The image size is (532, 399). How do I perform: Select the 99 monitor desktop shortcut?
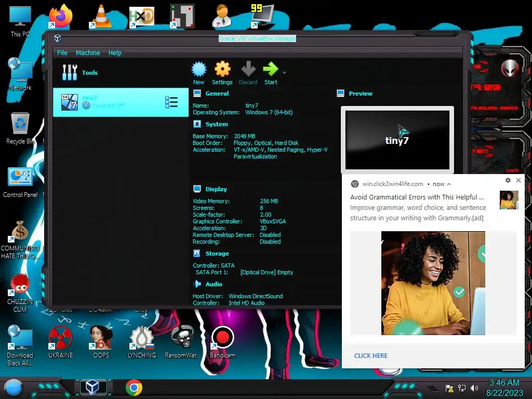262,16
